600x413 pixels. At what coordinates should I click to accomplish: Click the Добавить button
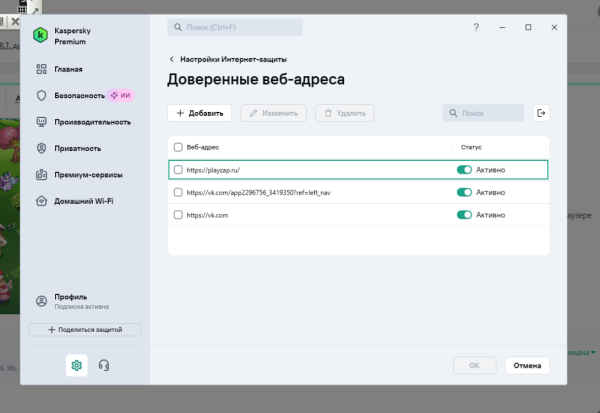[199, 113]
